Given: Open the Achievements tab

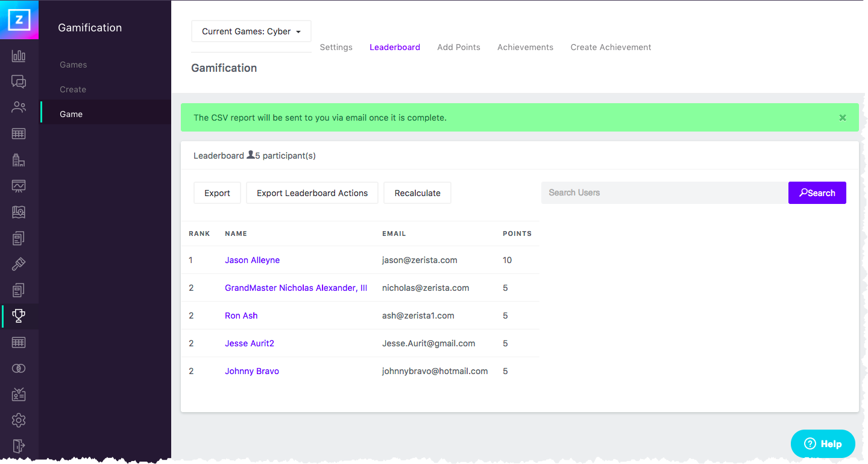Looking at the screenshot, I should tap(525, 47).
